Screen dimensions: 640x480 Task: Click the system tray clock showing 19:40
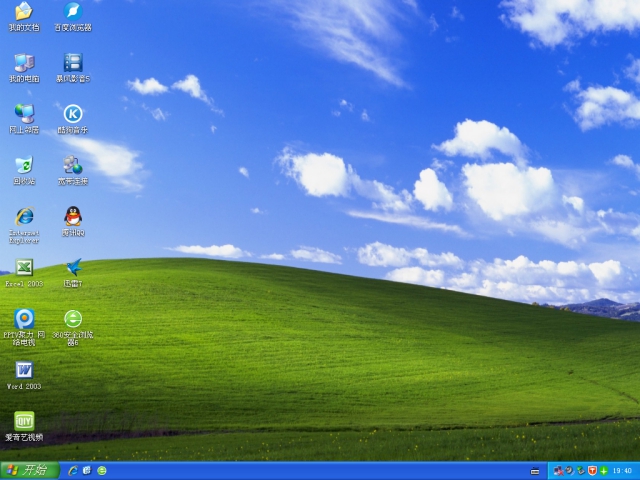(622, 470)
